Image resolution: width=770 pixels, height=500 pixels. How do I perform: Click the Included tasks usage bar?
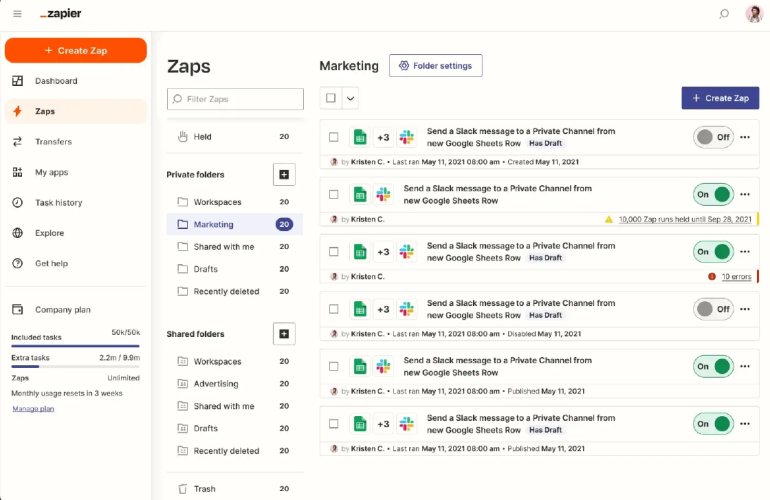coord(76,346)
